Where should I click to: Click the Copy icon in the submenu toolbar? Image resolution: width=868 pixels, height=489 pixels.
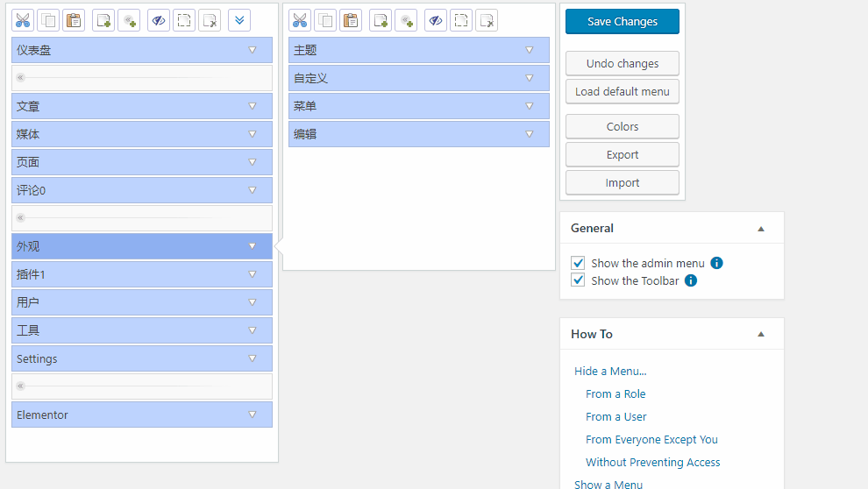point(325,21)
